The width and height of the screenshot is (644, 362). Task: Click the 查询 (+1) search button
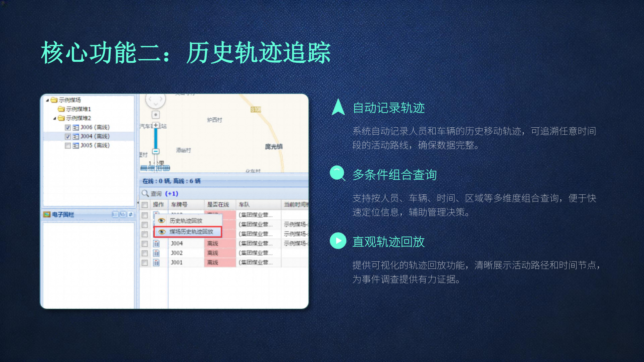[x=160, y=193]
